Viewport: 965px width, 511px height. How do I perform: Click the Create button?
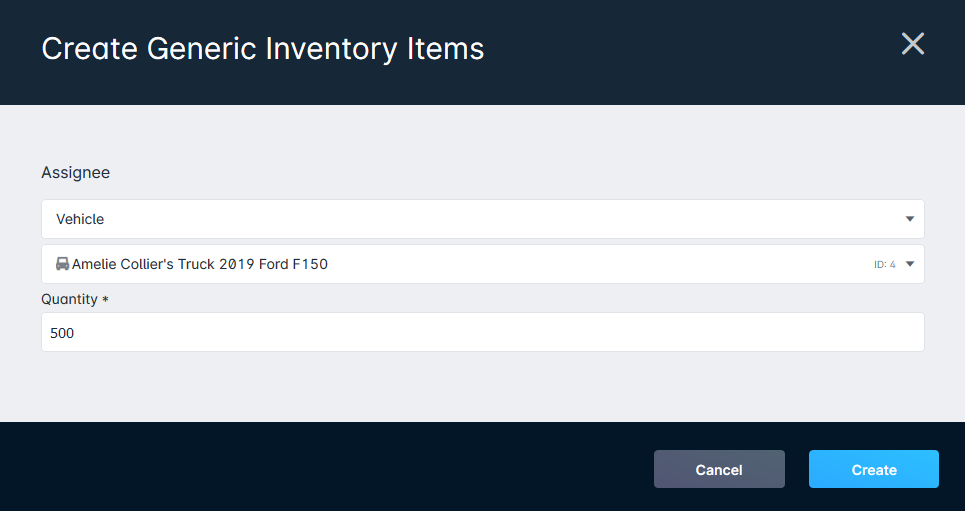873,469
